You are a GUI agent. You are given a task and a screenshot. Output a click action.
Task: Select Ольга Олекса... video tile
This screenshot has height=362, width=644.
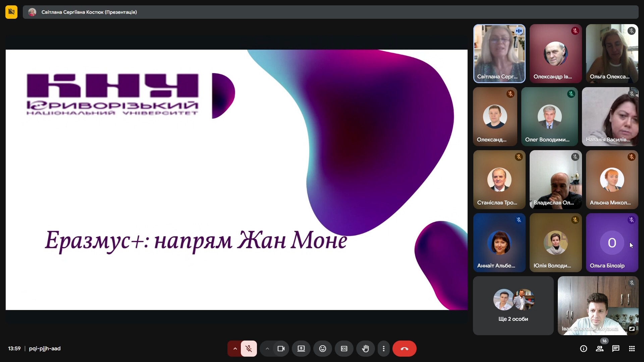612,54
